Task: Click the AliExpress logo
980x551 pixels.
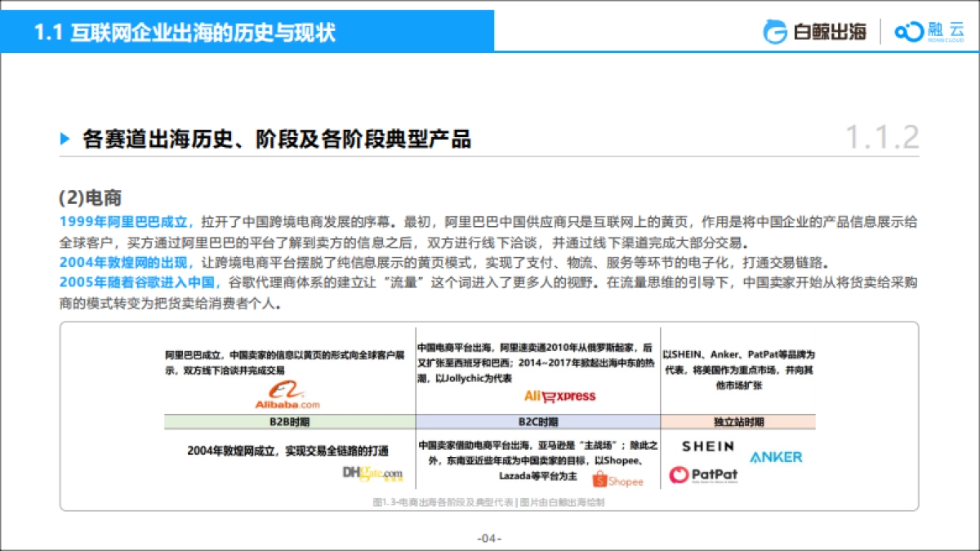Action: click(561, 396)
